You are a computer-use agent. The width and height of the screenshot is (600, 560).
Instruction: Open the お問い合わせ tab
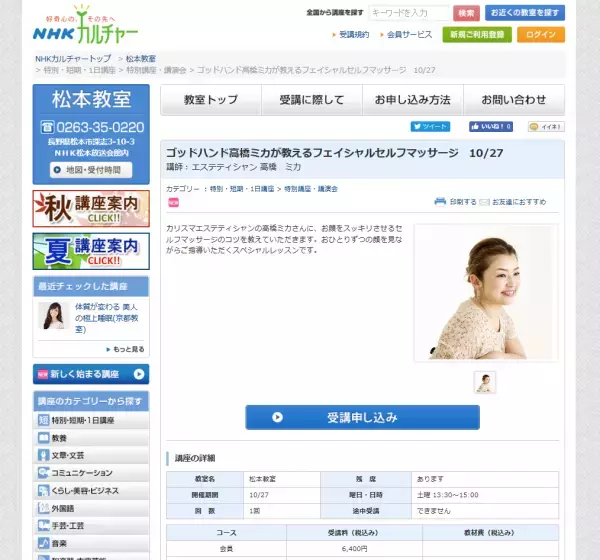click(x=513, y=100)
